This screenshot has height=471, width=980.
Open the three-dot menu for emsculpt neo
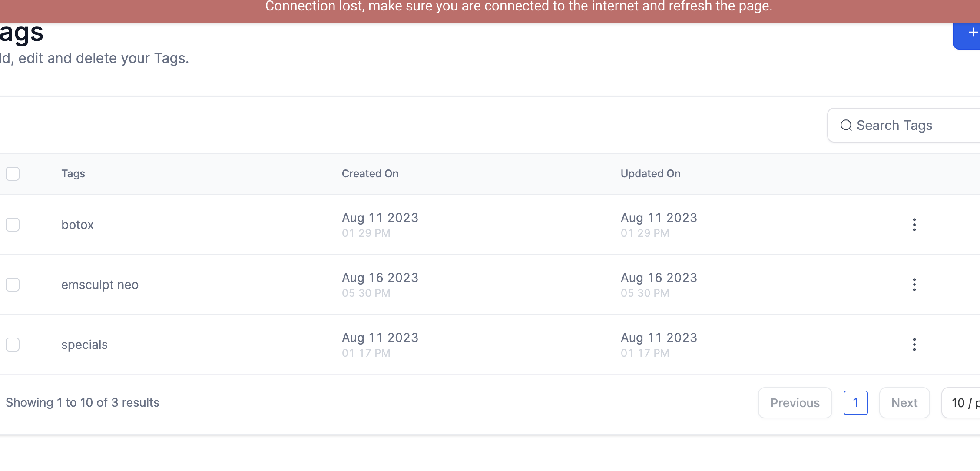pyautogui.click(x=914, y=285)
